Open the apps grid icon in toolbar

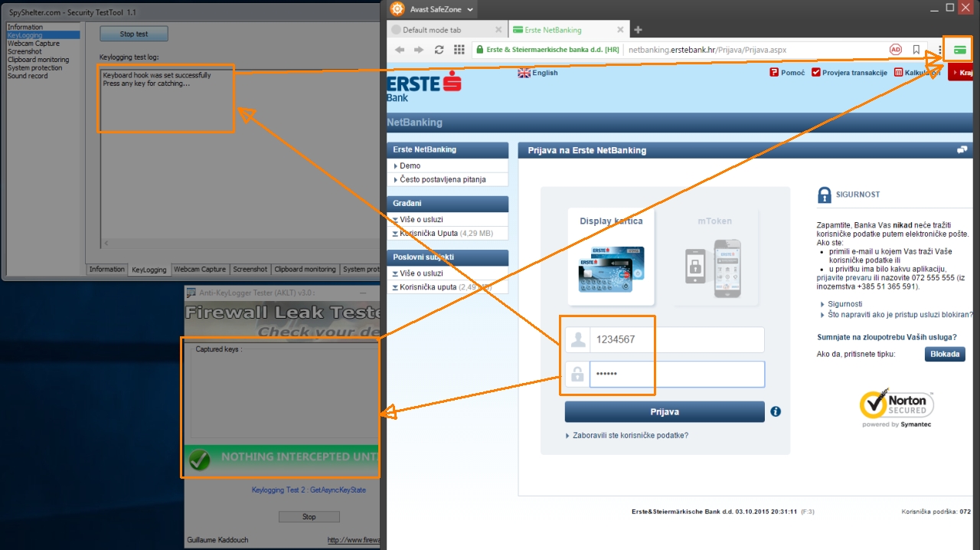tap(459, 50)
